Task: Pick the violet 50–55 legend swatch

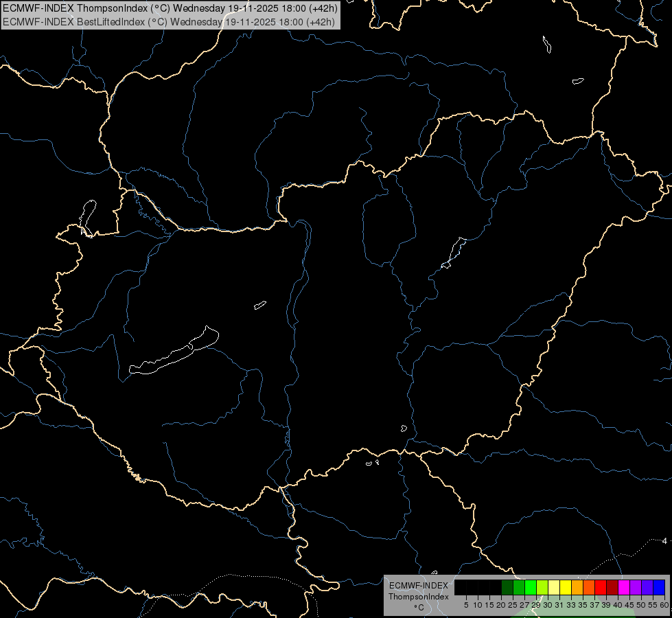Action: click(x=647, y=587)
